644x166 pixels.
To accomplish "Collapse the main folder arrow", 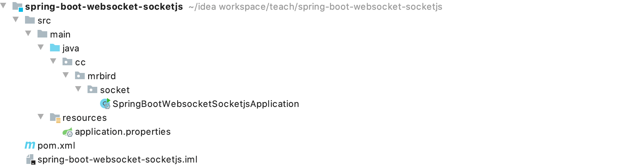I will [x=28, y=33].
